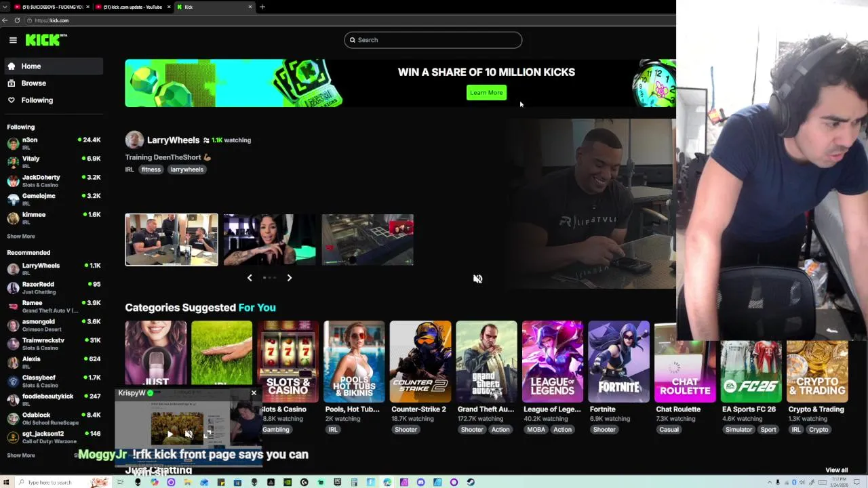Open the tab search dropdown
Screen dimensions: 868x488
tap(5, 7)
